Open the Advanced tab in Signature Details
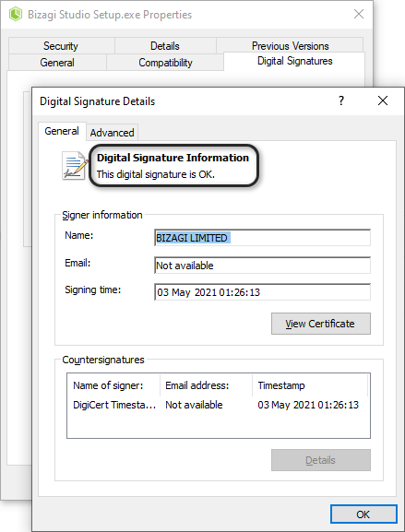The image size is (405, 532). tap(112, 133)
